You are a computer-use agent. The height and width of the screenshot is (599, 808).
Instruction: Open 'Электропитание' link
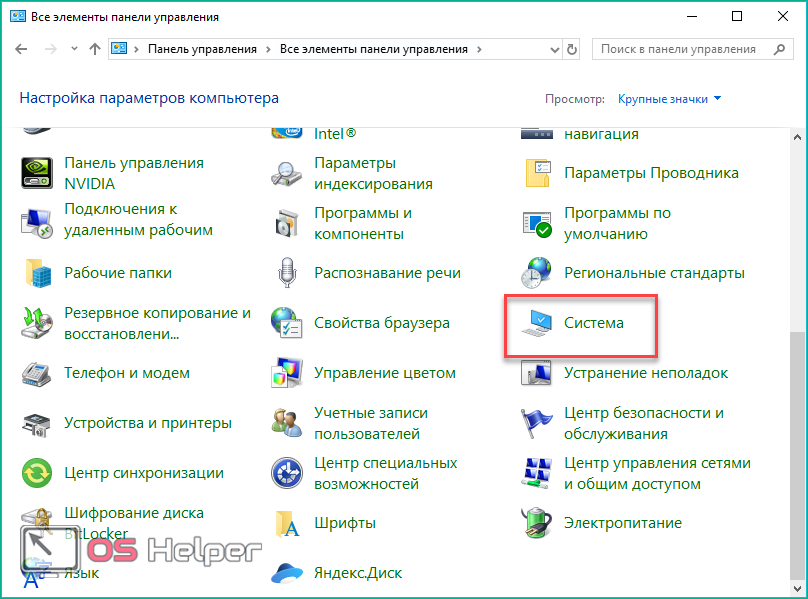[622, 523]
